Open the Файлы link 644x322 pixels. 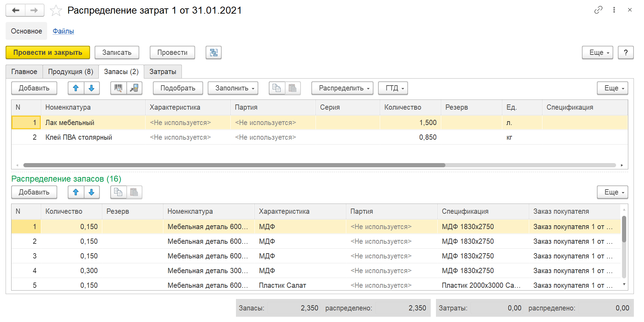click(x=63, y=31)
